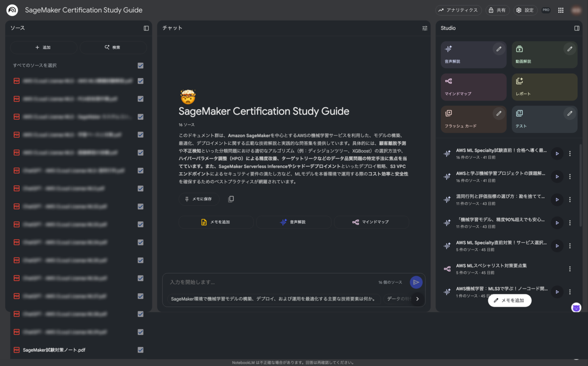Open more options for '「機械学習モデル、精度90%超えでも安心...'
The height and width of the screenshot is (366, 588).
pyautogui.click(x=570, y=223)
